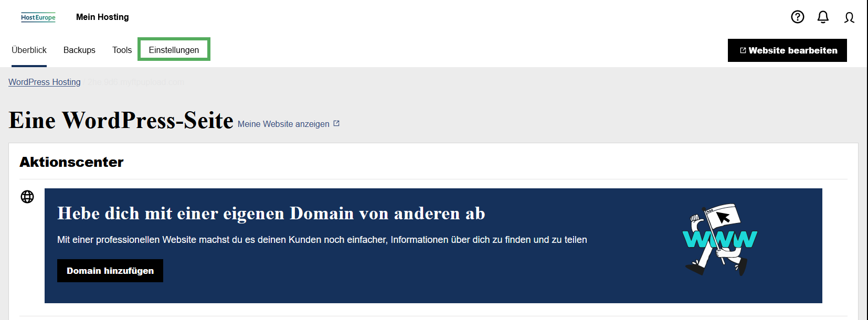Click the globe icon in Aktionscenter
The height and width of the screenshot is (320, 868).
(27, 197)
